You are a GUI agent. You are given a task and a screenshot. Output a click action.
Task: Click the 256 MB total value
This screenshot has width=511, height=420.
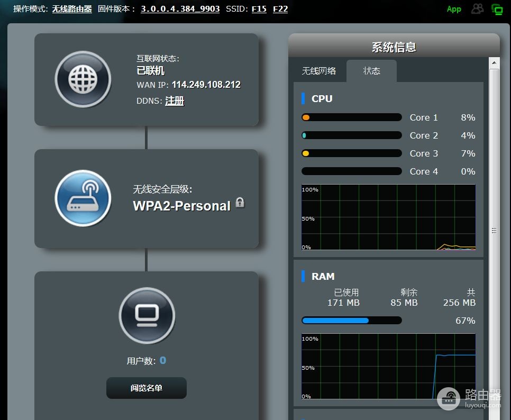pyautogui.click(x=459, y=303)
